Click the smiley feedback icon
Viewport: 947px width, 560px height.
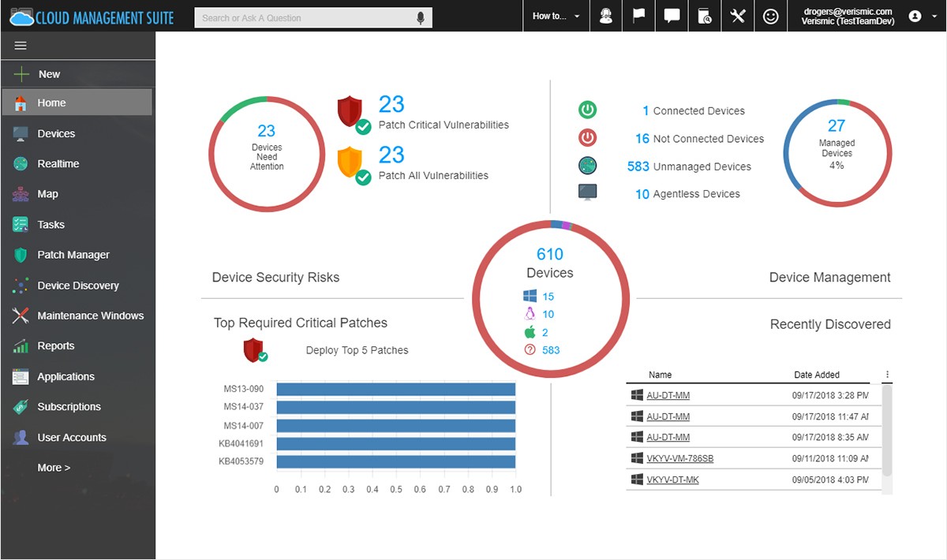[771, 16]
